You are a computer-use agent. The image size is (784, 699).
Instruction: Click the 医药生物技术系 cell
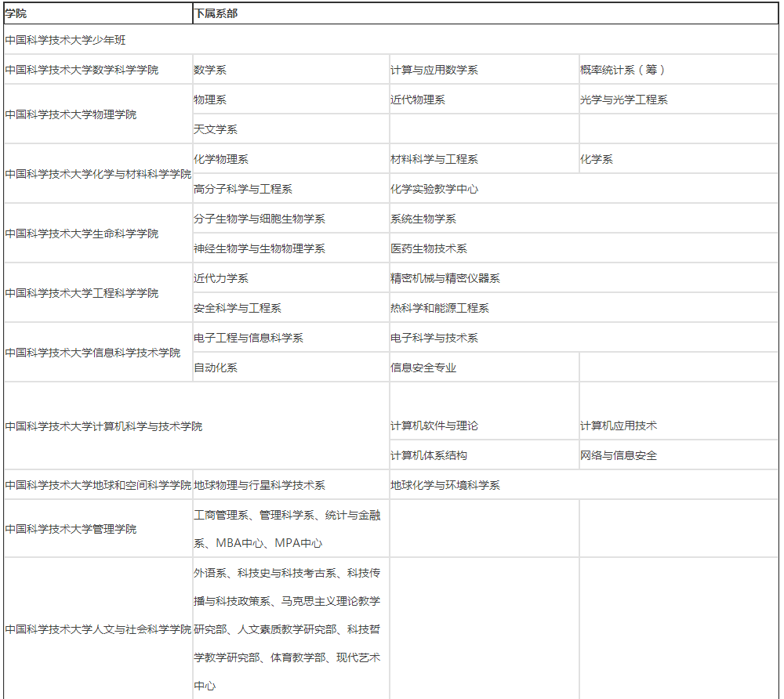(584, 248)
